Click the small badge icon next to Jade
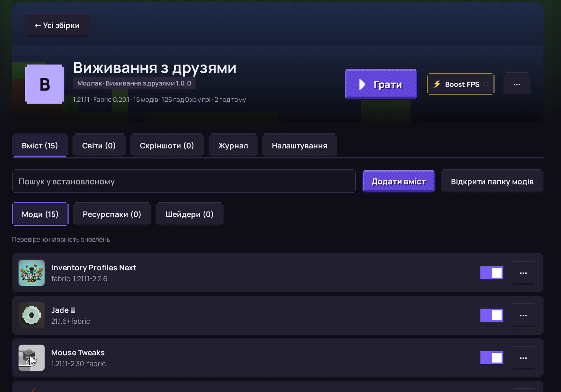561x392 pixels. [x=73, y=310]
